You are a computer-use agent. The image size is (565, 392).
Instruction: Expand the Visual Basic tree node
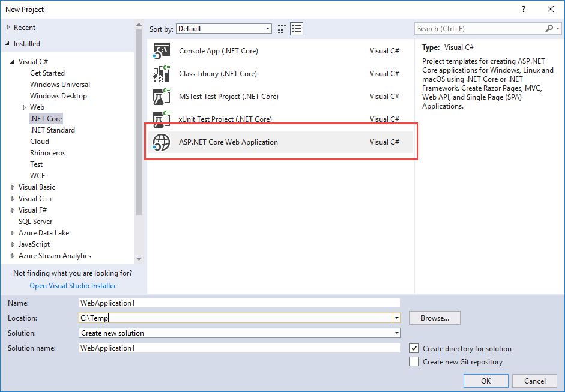(13, 187)
